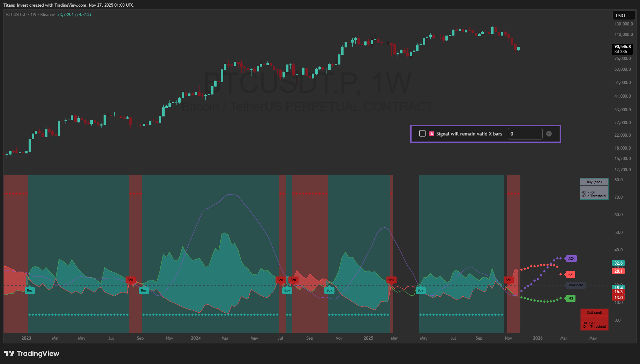Viewport: 640px width, 364px height.
Task: Click the 32.6 ADX value tag
Action: pos(618,263)
